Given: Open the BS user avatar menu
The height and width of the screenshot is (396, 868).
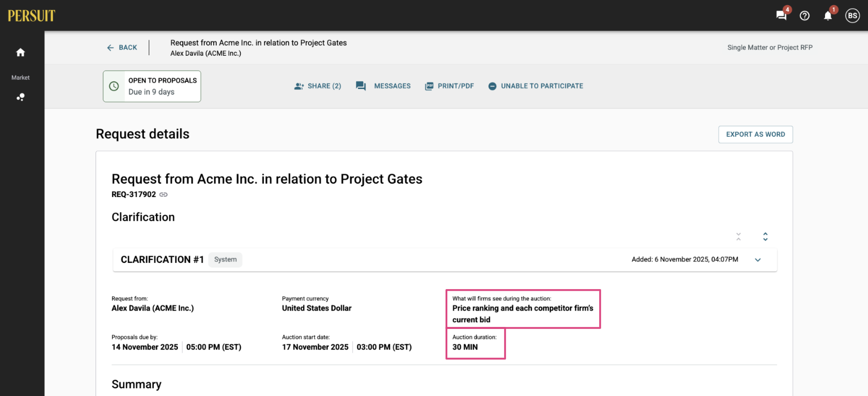Looking at the screenshot, I should (x=852, y=16).
